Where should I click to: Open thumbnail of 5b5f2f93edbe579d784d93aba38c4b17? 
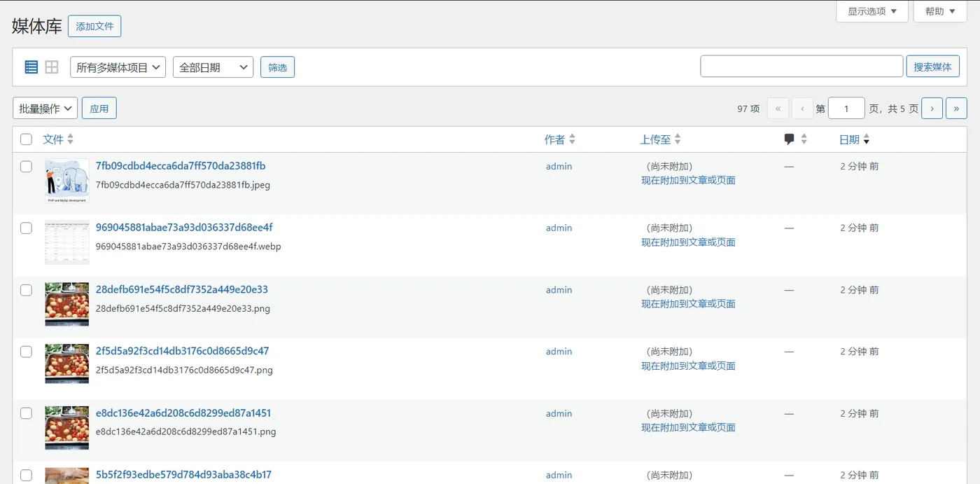pos(67,476)
